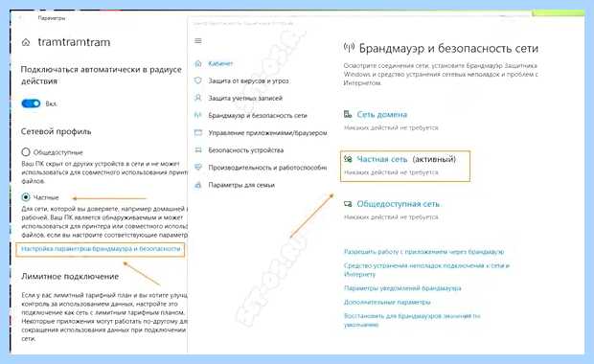Open the hamburger menu in Windows Security
594x364 pixels.
tap(198, 40)
